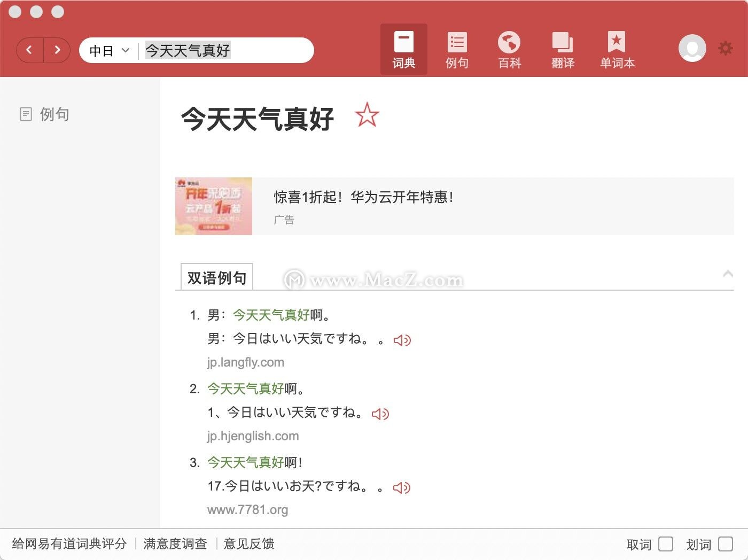Open the 翻译 translation icon
Viewport: 748px width, 560px height.
(x=563, y=49)
